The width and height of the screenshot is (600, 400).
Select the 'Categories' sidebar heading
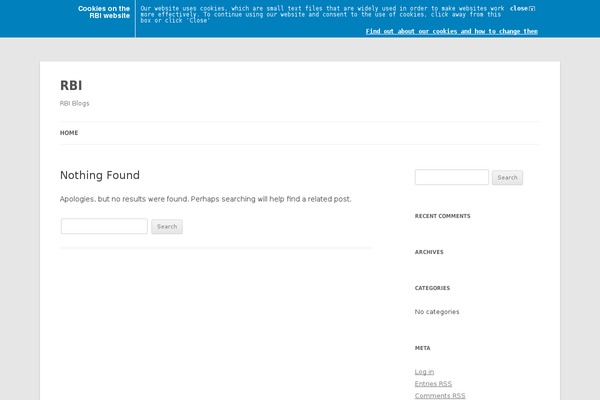432,288
